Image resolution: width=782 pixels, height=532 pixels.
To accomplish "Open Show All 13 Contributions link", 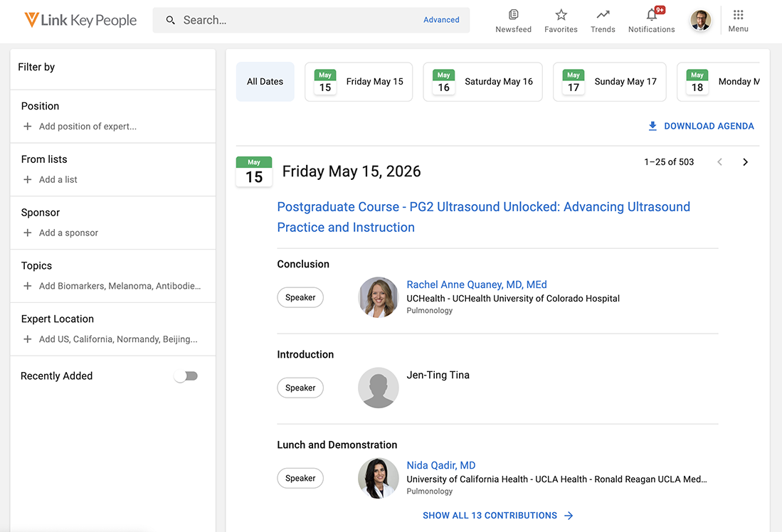I will tap(497, 516).
